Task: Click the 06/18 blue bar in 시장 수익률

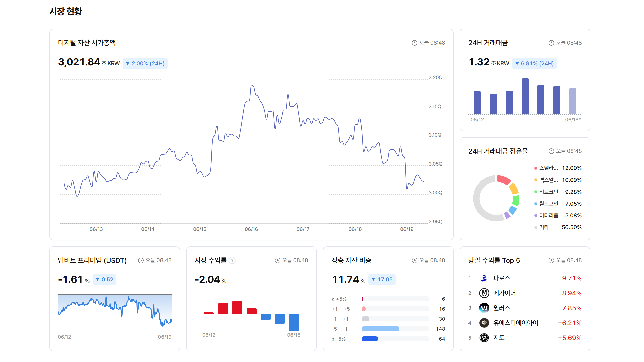Action: [294, 323]
